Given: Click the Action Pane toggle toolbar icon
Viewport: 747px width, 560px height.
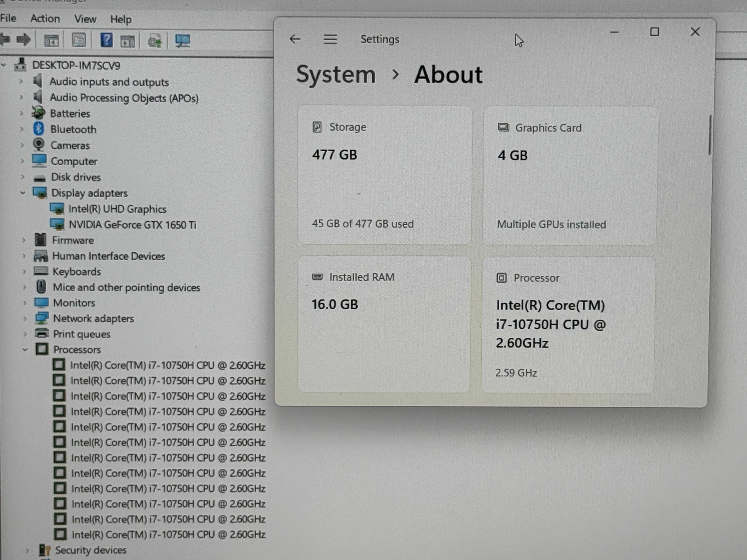Looking at the screenshot, I should [x=128, y=41].
